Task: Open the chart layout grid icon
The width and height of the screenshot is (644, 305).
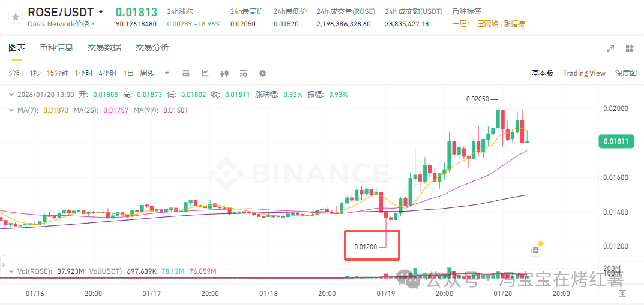Action: tap(629, 49)
